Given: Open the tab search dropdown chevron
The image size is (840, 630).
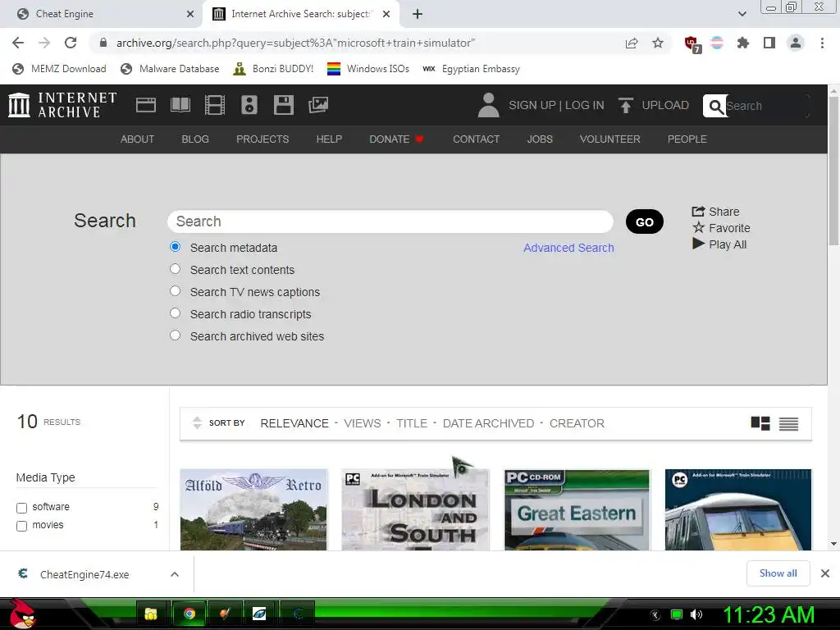Looking at the screenshot, I should click(x=742, y=14).
